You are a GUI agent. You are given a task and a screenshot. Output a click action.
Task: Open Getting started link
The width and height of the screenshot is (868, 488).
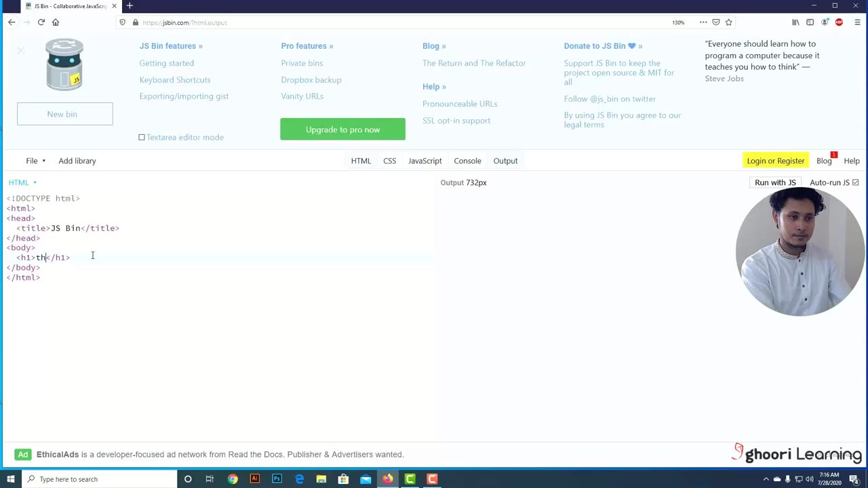(x=167, y=63)
